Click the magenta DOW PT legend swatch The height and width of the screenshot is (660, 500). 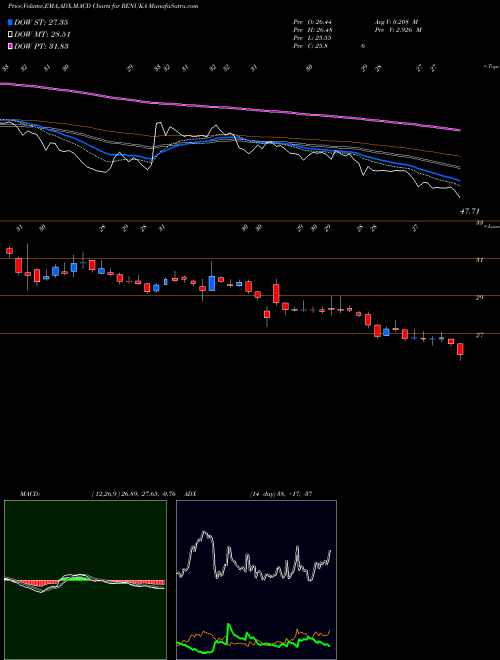[10, 46]
